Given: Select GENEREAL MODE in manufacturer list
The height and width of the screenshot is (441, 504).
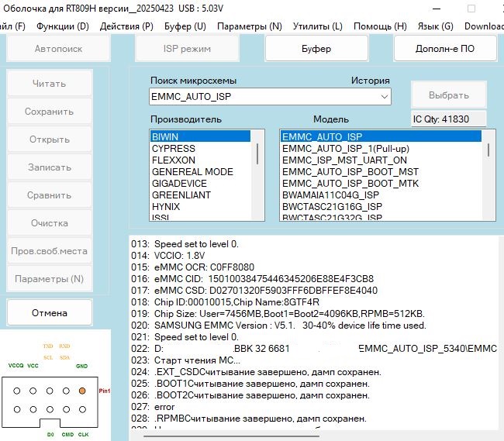Looking at the screenshot, I should tap(200, 171).
